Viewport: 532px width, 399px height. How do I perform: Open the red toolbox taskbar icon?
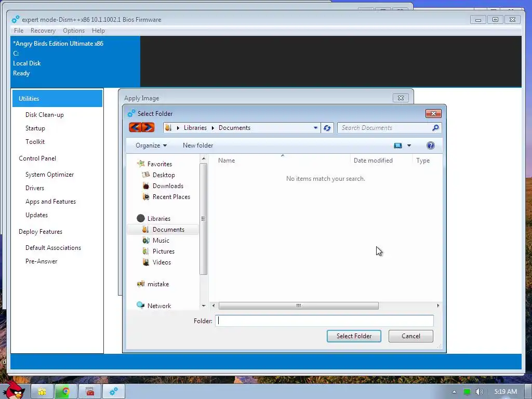click(89, 392)
